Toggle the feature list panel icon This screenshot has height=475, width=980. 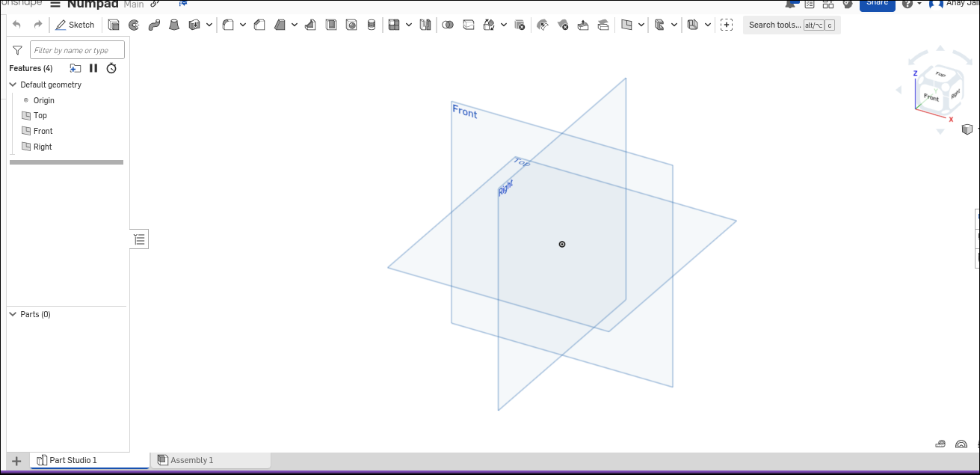tap(139, 239)
